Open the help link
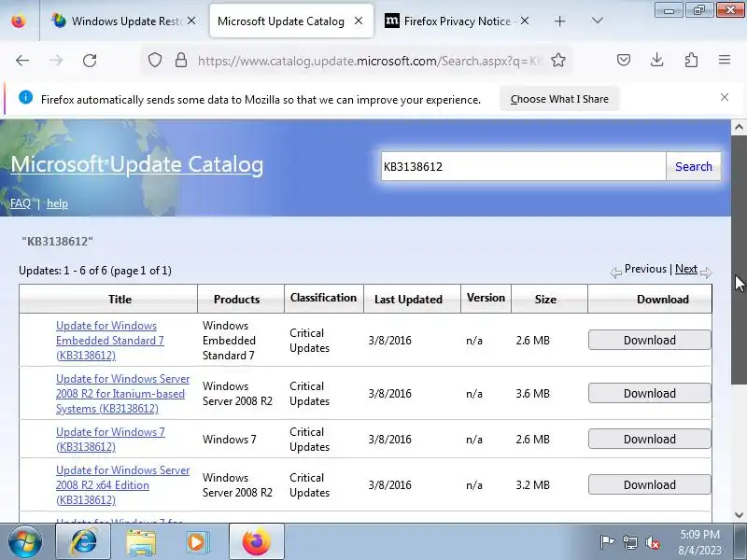The image size is (747, 560). [57, 203]
